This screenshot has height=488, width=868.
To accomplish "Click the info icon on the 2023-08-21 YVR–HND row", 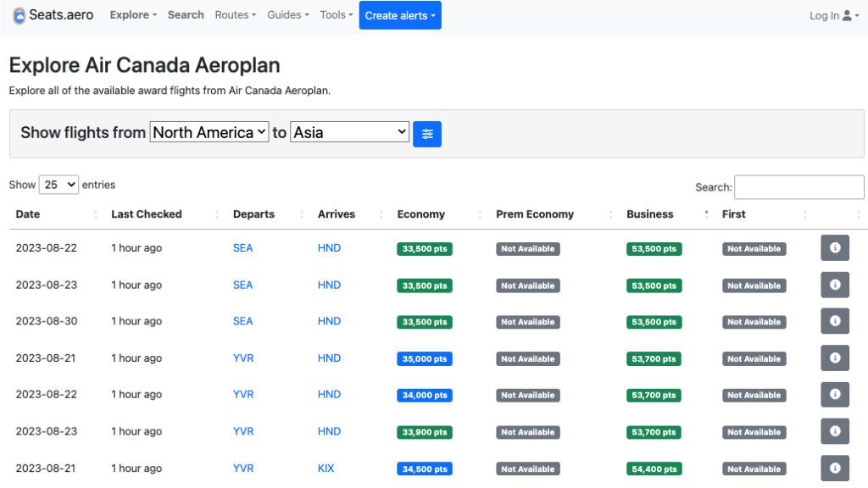I will [x=835, y=358].
